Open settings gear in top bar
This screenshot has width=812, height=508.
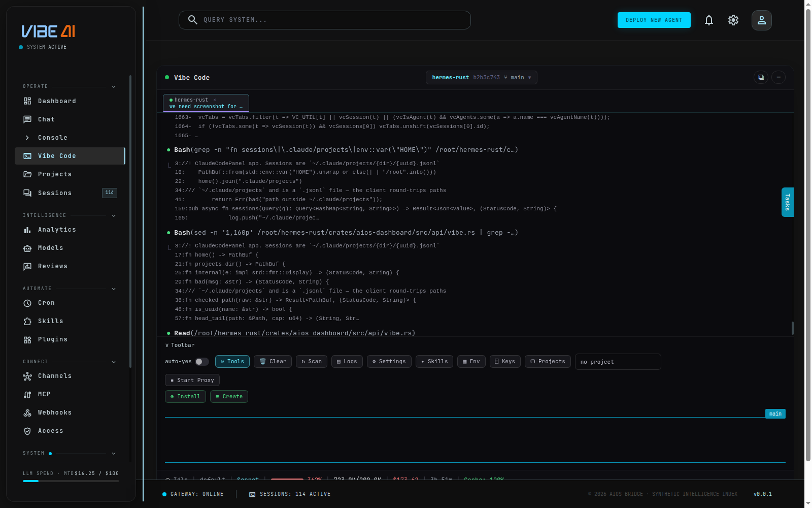click(x=733, y=20)
